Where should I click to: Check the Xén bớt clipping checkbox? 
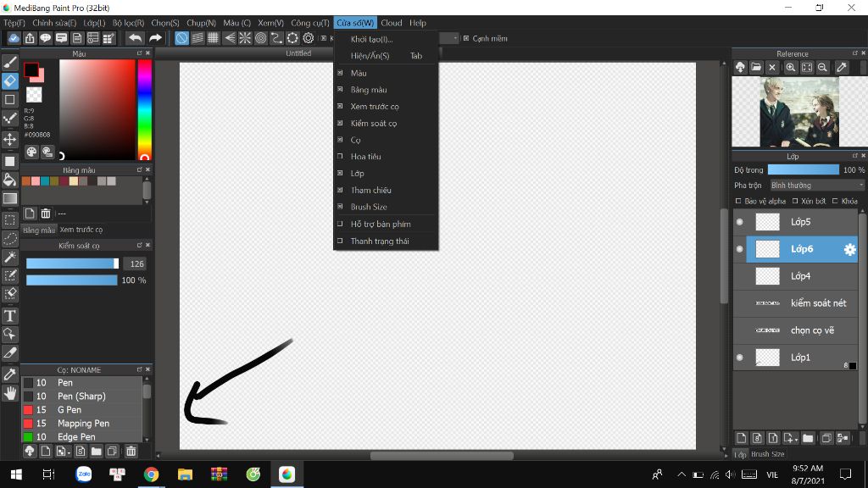tap(795, 202)
